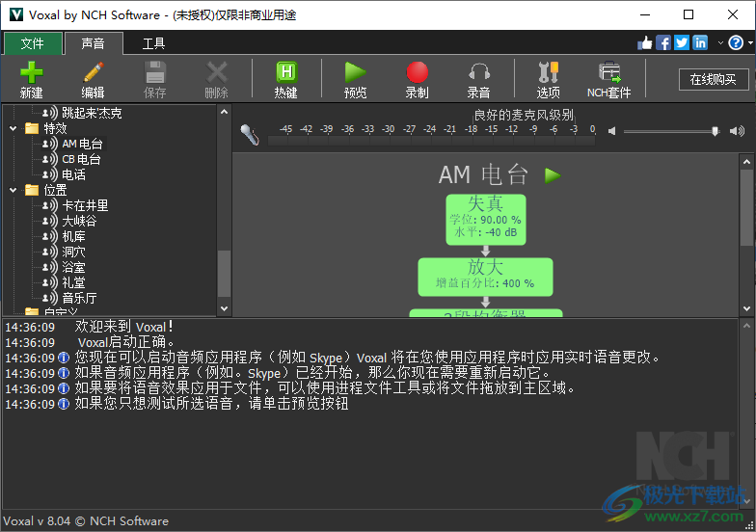Open the 热键 (Hotkey) H icon
The height and width of the screenshot is (532, 756).
[286, 73]
